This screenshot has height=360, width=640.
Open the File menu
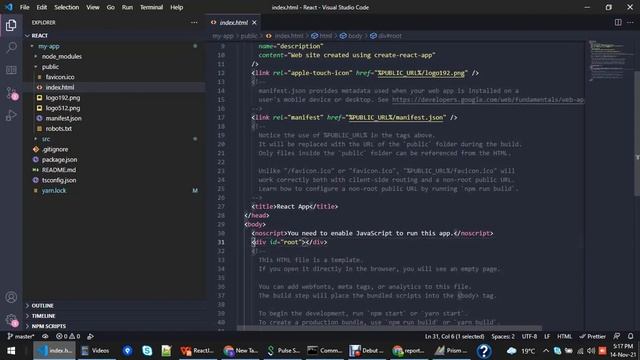pos(24,7)
